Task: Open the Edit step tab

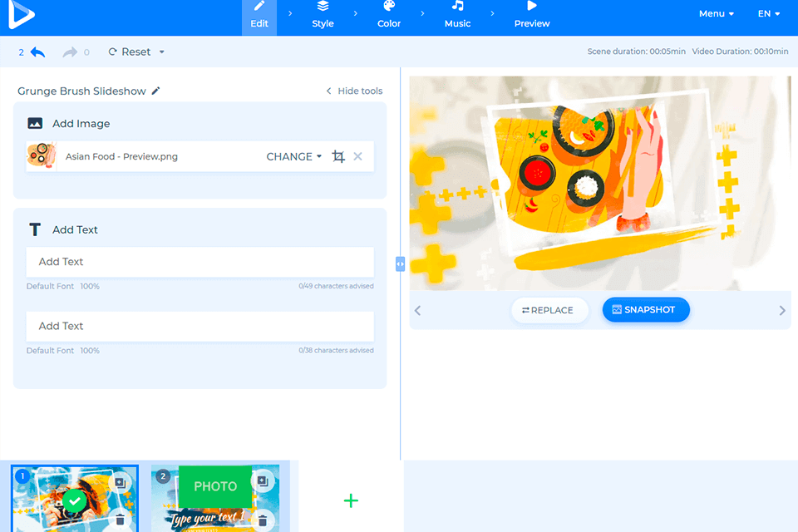Action: tap(259, 17)
